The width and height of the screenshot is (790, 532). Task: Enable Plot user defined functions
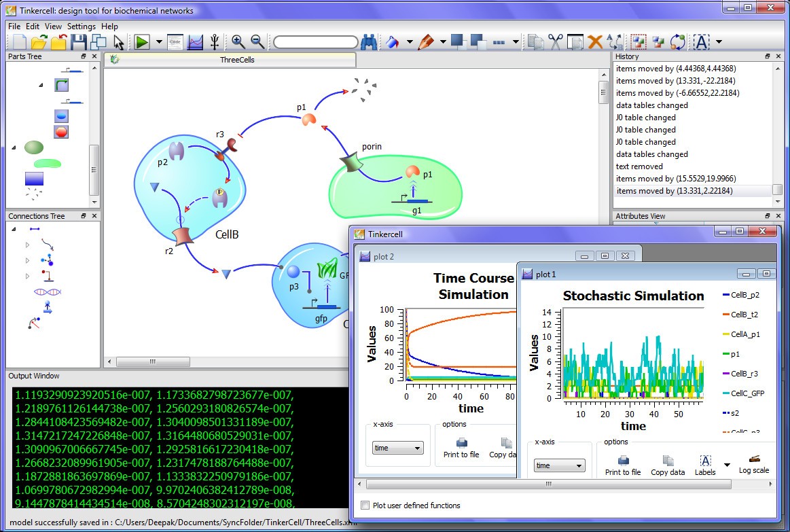coord(365,506)
